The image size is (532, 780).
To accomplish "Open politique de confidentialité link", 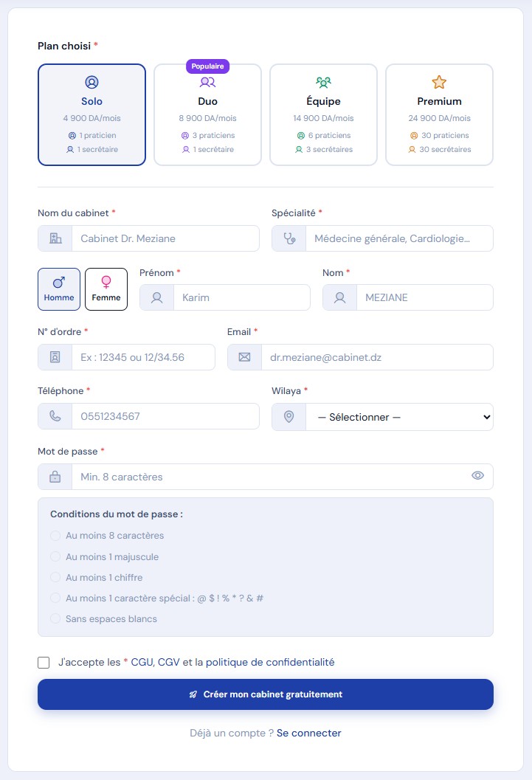I will point(270,662).
